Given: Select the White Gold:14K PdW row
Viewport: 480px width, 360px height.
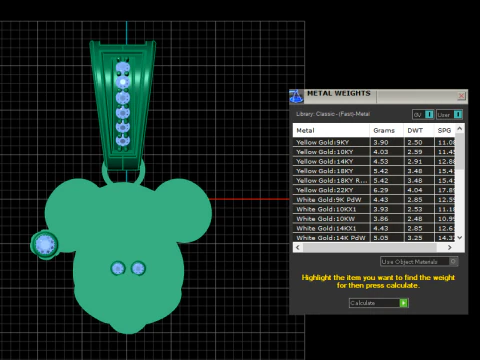Looking at the screenshot, I should pos(374,238).
